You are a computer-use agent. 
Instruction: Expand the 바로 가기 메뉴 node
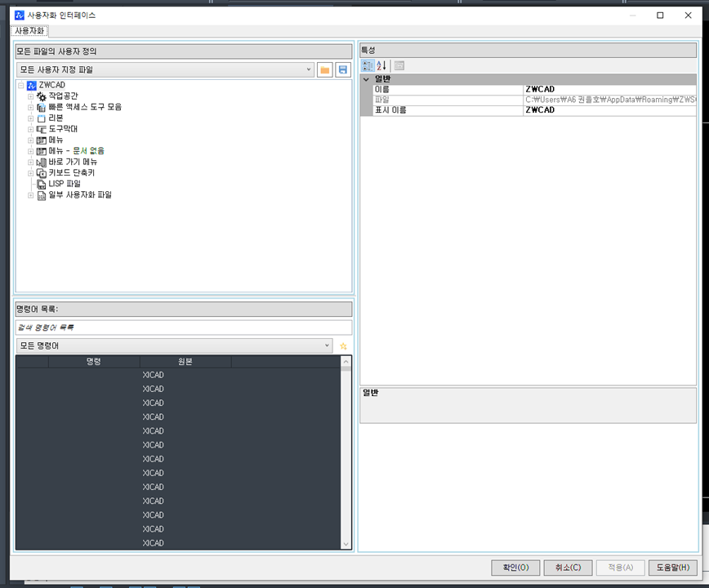click(x=31, y=163)
